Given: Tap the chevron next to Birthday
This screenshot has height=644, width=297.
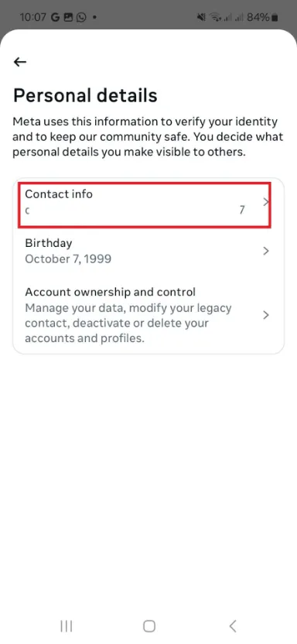Looking at the screenshot, I should tap(266, 251).
